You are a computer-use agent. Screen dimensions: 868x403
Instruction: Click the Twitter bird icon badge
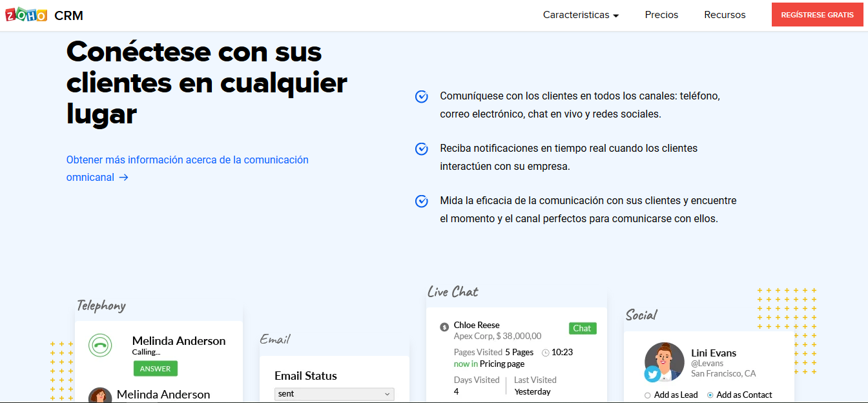(653, 374)
